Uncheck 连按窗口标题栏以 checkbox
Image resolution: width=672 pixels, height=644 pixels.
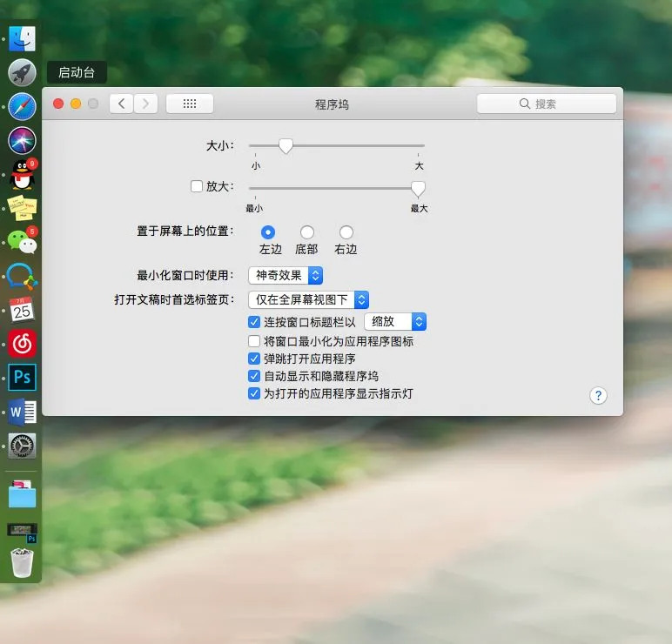[x=254, y=322]
